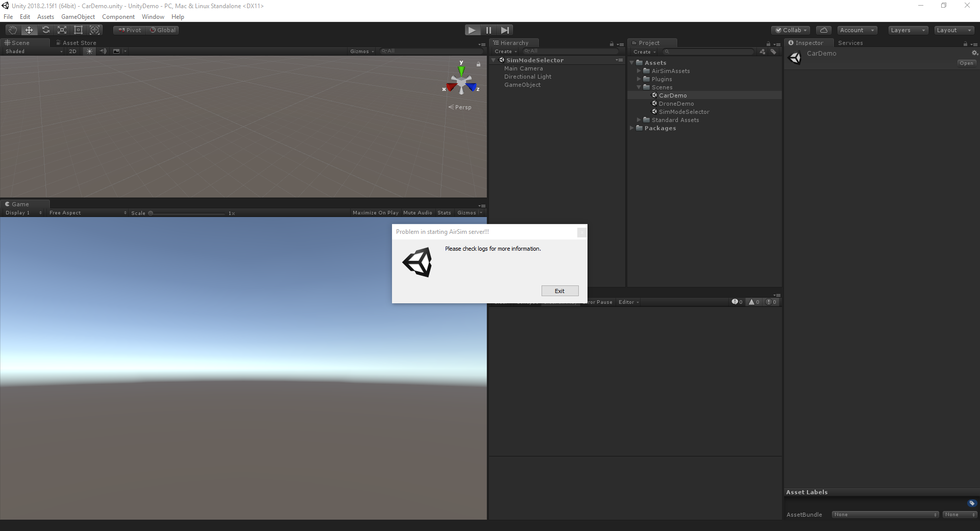
Task: Toggle scene lighting in the Scene toolbar
Action: point(89,51)
